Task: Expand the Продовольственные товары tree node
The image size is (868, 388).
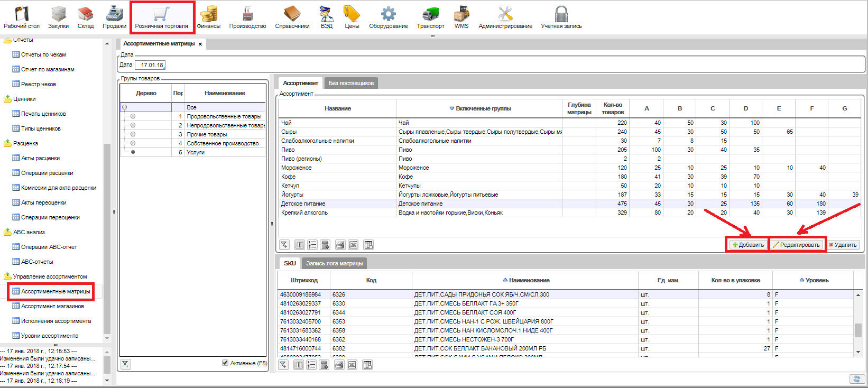Action: (x=133, y=116)
